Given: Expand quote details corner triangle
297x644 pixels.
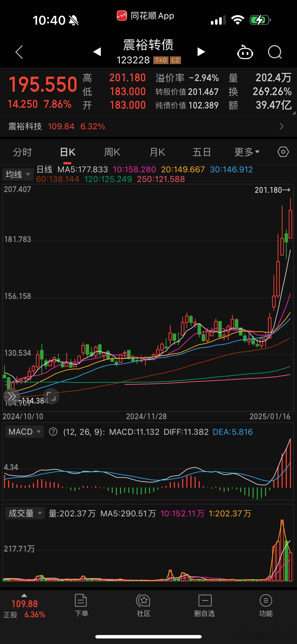Looking at the screenshot, I should pyautogui.click(x=294, y=113).
